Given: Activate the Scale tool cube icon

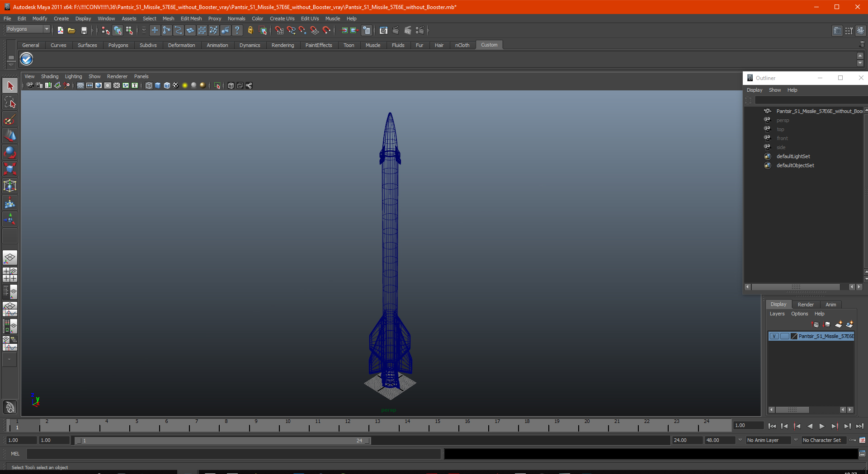Looking at the screenshot, I should (10, 169).
